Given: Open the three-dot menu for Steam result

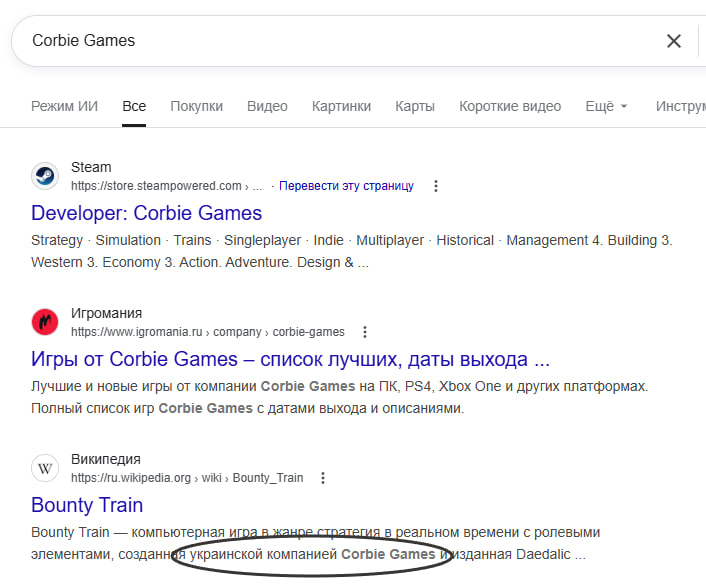Looking at the screenshot, I should click(435, 186).
